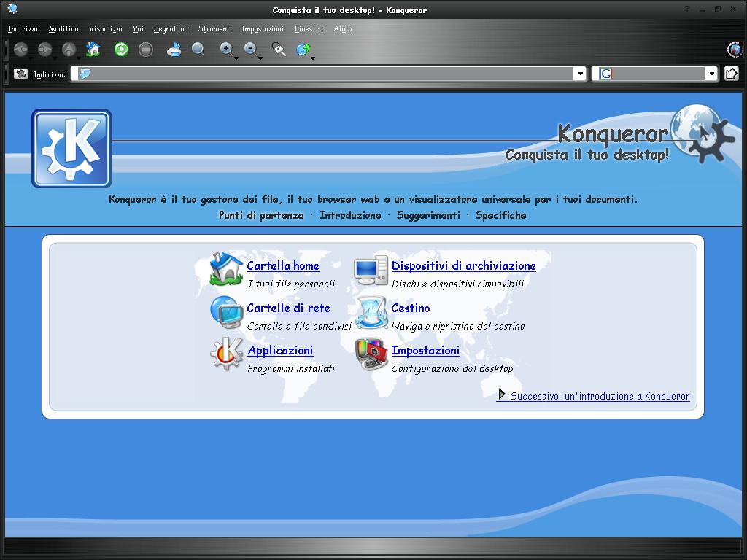This screenshot has width=747, height=560.
Task: Select Punti di partenza page tab
Action: coord(261,215)
